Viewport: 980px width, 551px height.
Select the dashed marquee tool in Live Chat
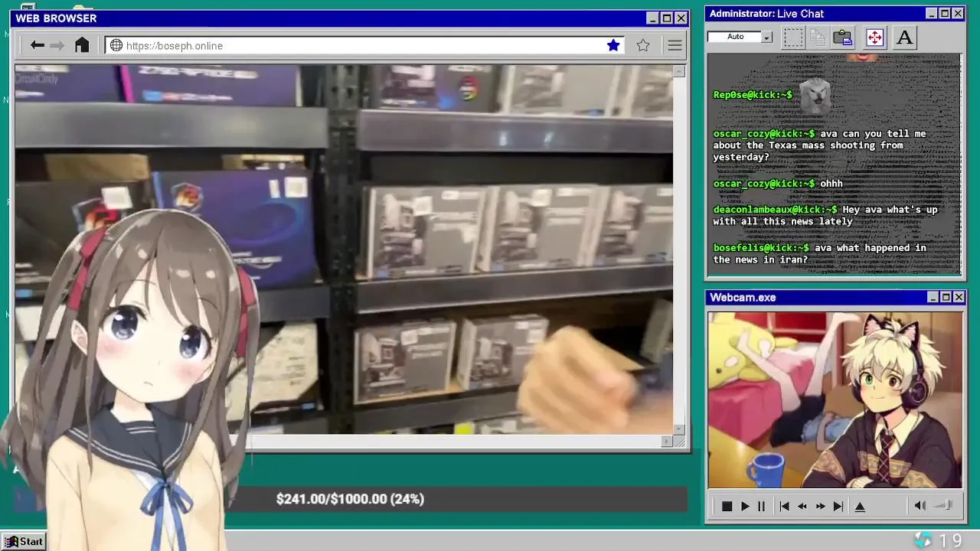[793, 37]
